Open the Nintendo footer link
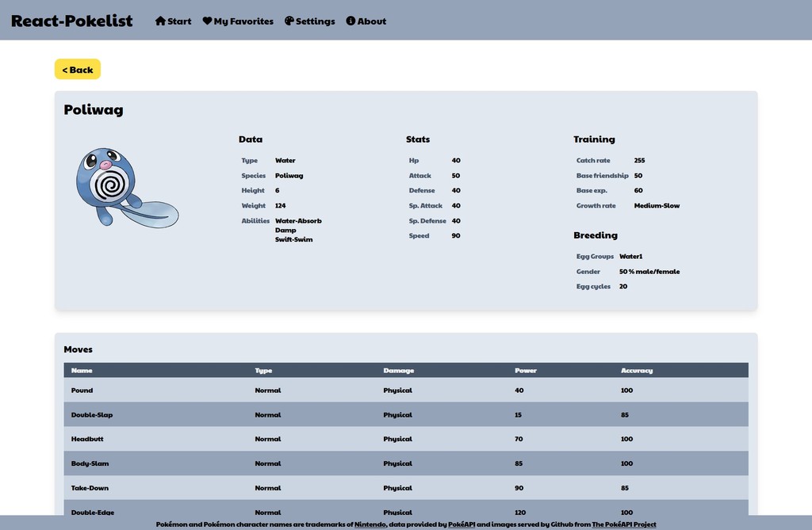The width and height of the screenshot is (812, 530). tap(370, 524)
